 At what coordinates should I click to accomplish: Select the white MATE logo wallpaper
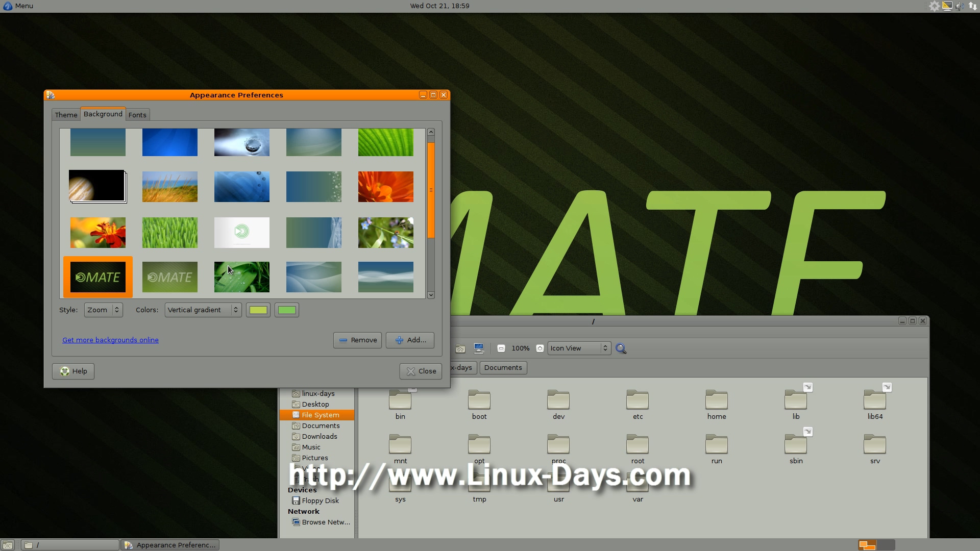pos(242,233)
